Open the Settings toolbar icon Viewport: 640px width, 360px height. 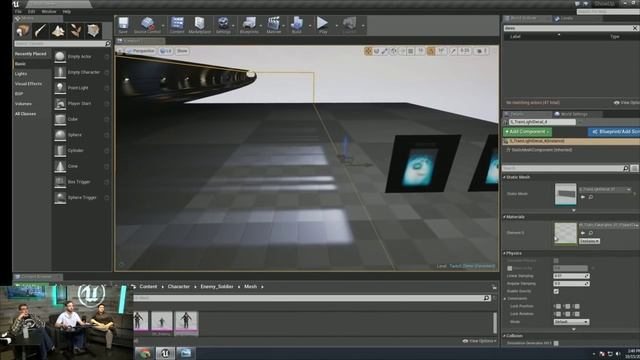[223, 25]
